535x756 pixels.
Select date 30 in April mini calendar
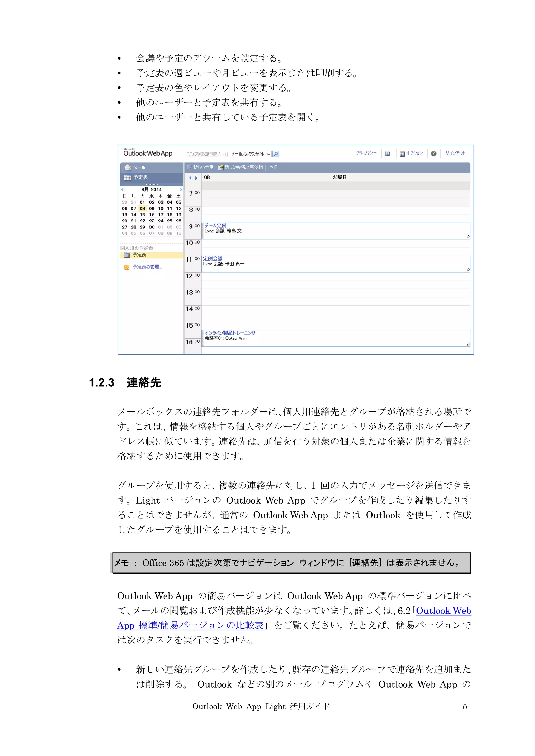pyautogui.click(x=152, y=227)
